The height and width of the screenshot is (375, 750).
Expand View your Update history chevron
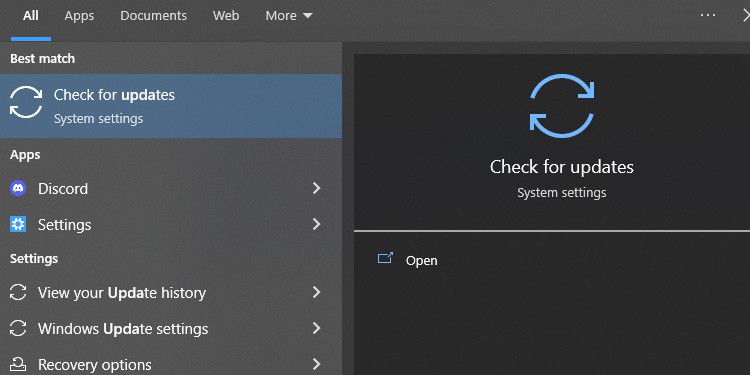(316, 292)
